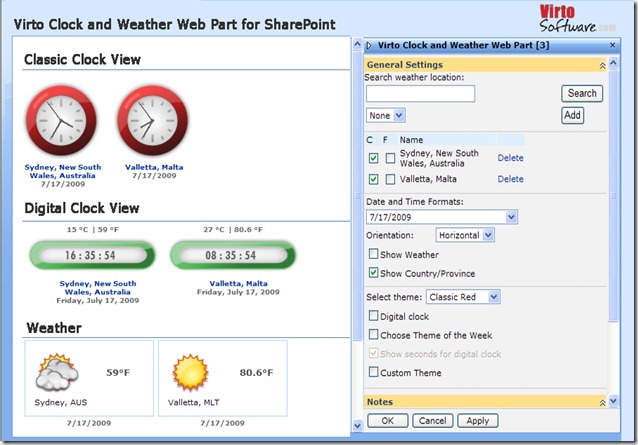Click Sydney link under the digital clock
The height and width of the screenshot is (445, 638).
[98, 288]
